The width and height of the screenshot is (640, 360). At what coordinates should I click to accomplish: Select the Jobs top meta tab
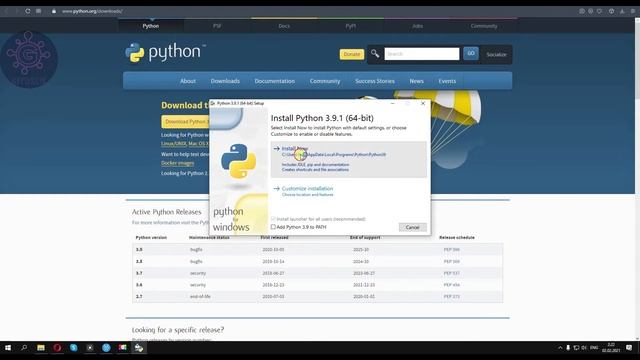coord(417,26)
